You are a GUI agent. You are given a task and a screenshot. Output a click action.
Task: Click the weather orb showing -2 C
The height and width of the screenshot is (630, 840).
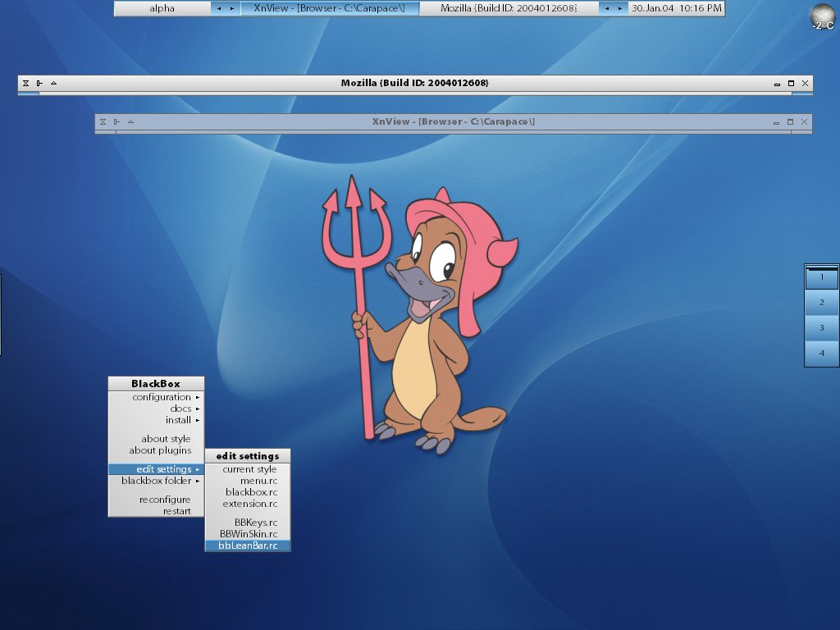click(x=822, y=17)
